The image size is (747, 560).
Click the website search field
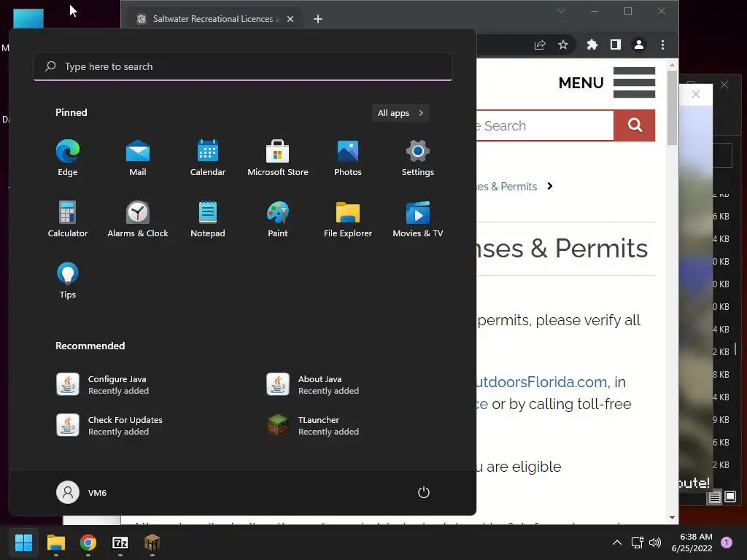544,125
